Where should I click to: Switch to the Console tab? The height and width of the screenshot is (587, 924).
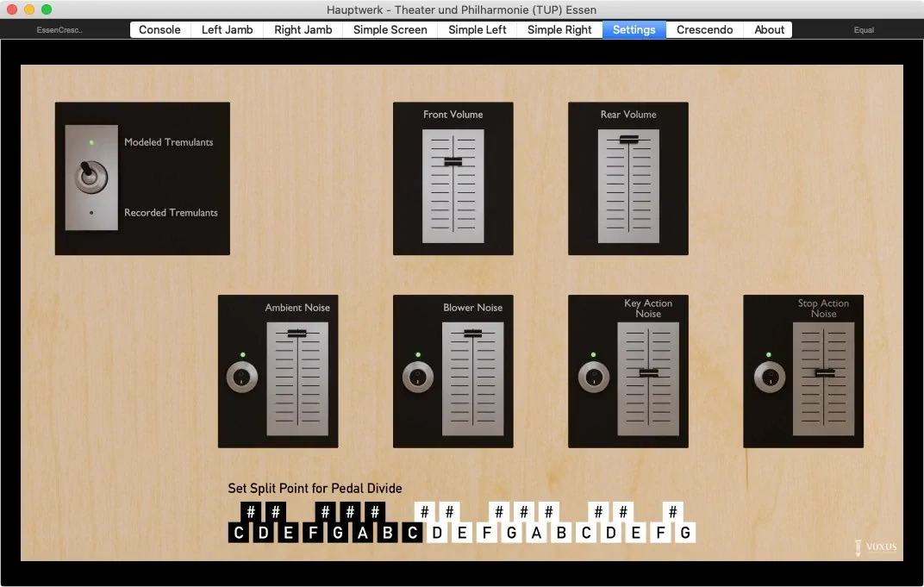[159, 29]
